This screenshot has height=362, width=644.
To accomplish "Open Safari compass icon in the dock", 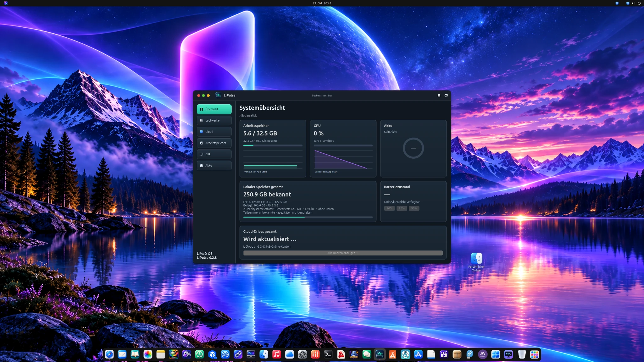I will [x=109, y=354].
